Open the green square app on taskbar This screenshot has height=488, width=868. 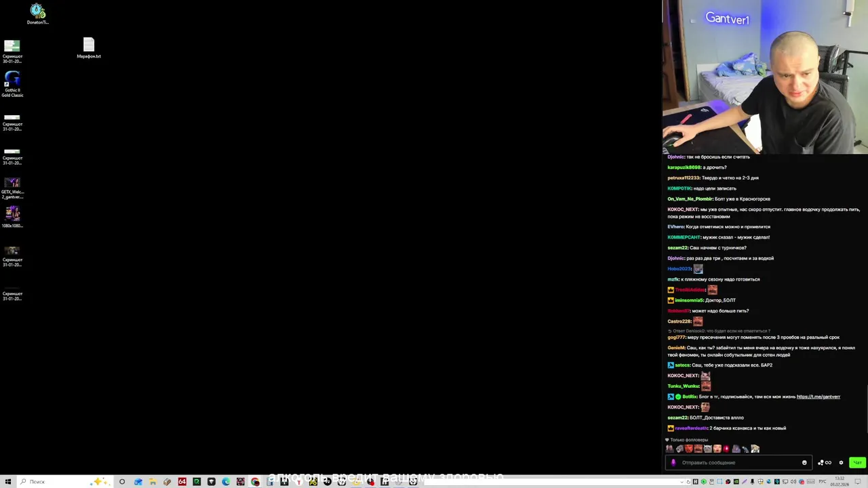[x=197, y=481]
